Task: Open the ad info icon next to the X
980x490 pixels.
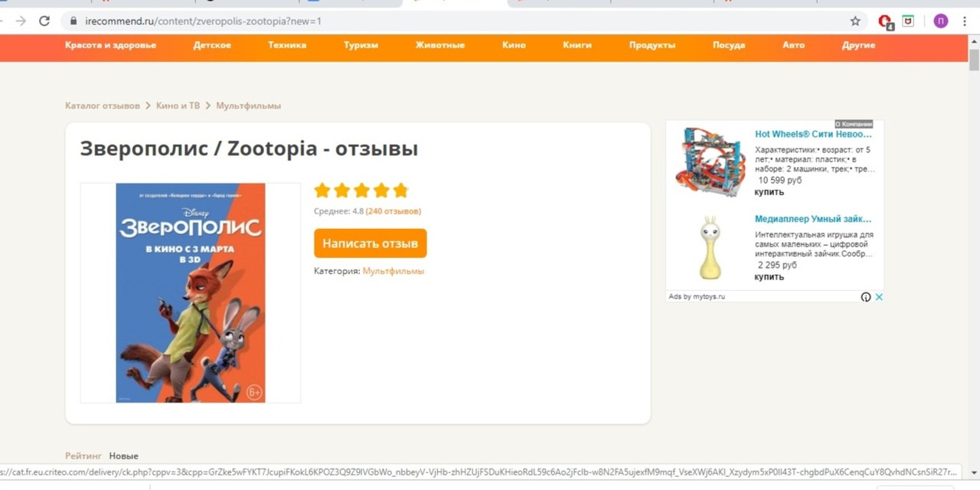Action: pos(866,297)
